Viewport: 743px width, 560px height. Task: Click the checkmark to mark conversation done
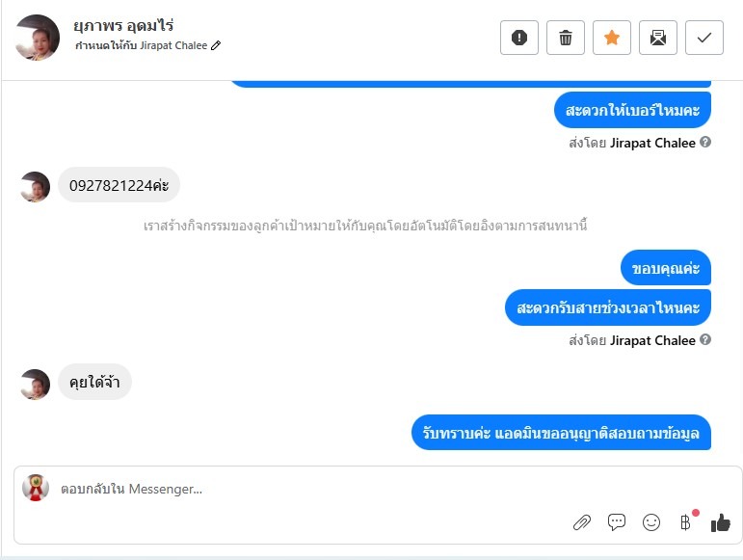(704, 38)
